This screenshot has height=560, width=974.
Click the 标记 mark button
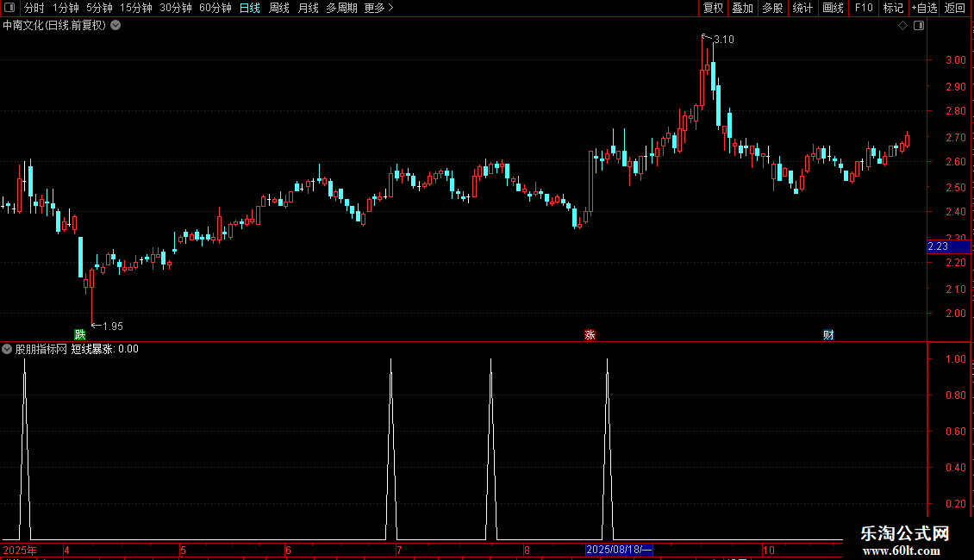click(x=893, y=8)
